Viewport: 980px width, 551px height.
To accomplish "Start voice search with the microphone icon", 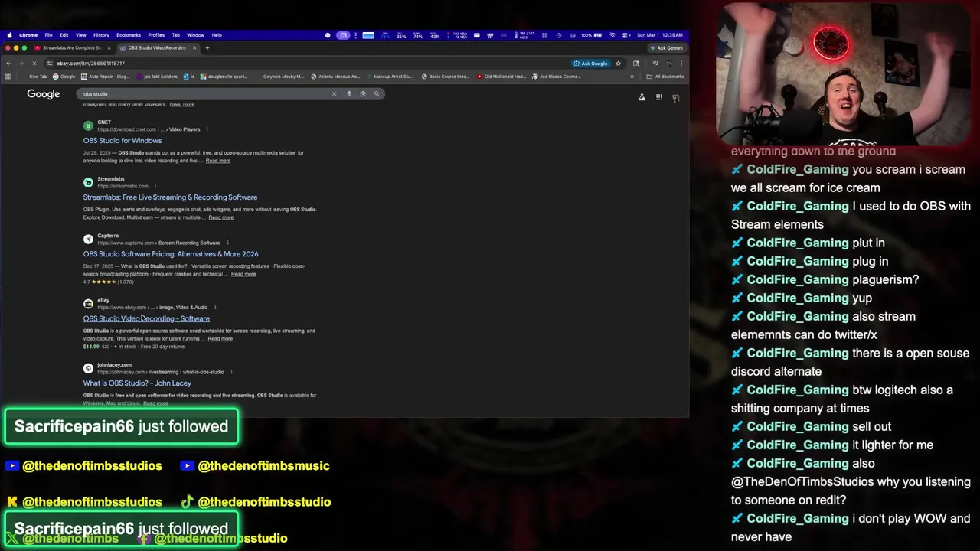I will [349, 94].
